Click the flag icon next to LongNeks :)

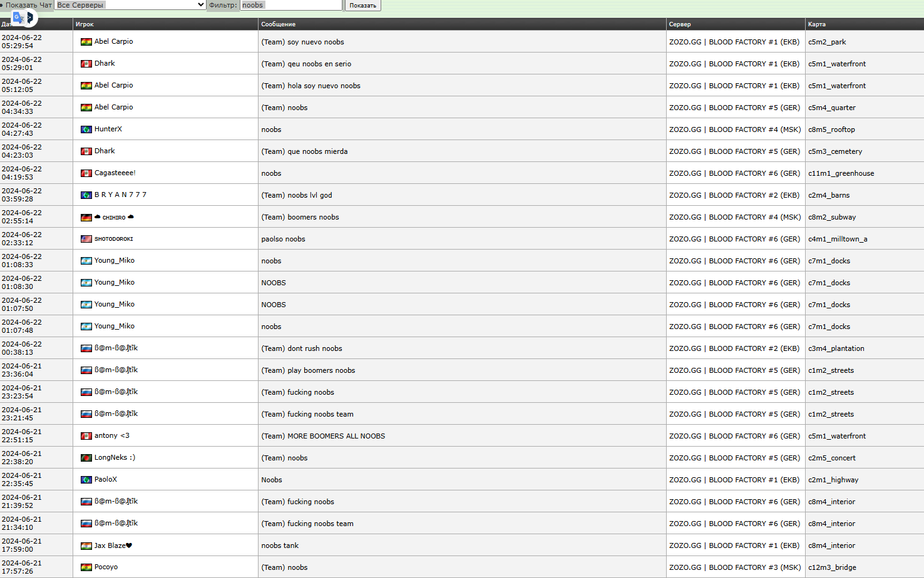[86, 458]
